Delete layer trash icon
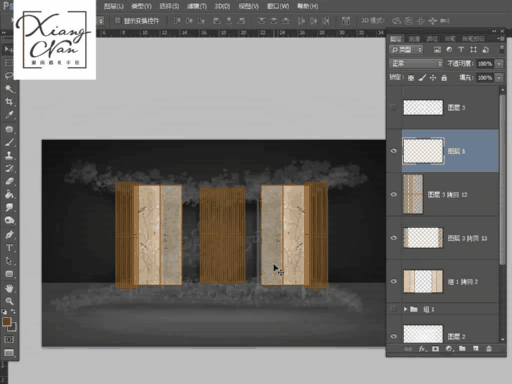The image size is (512, 384). (489, 349)
